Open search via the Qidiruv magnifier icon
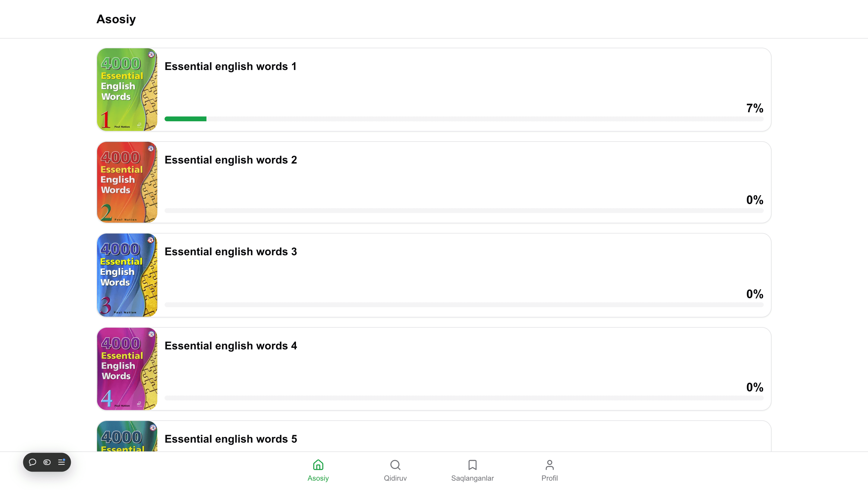 (395, 465)
